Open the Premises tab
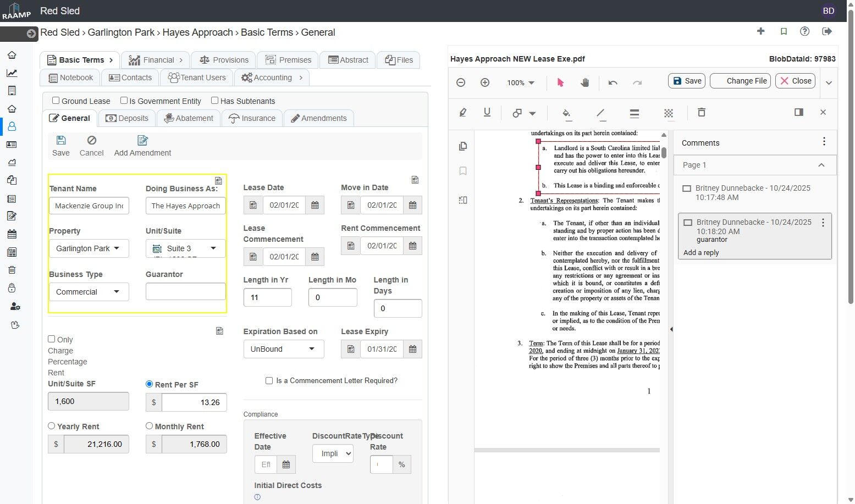 288,60
